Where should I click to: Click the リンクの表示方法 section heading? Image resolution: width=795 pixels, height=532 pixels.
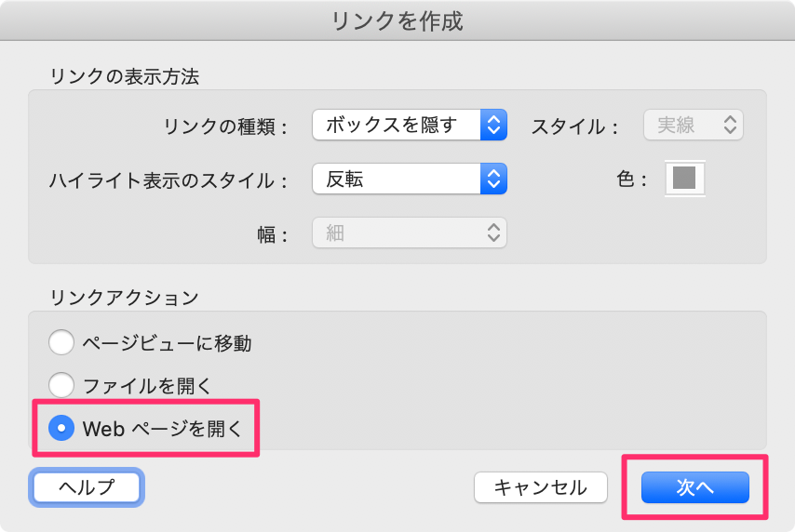point(126,75)
